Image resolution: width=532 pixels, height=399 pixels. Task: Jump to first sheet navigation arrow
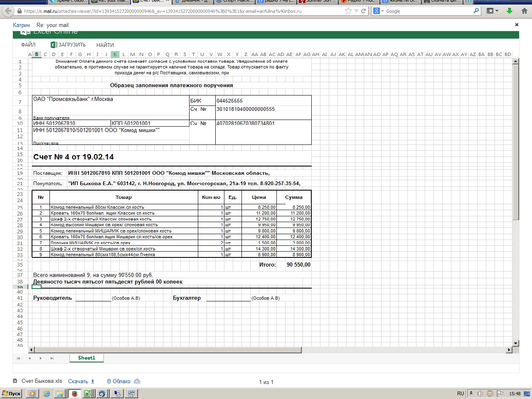pos(18,358)
